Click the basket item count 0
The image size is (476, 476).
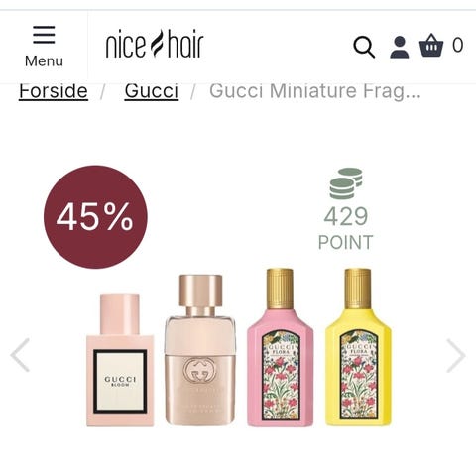(458, 45)
